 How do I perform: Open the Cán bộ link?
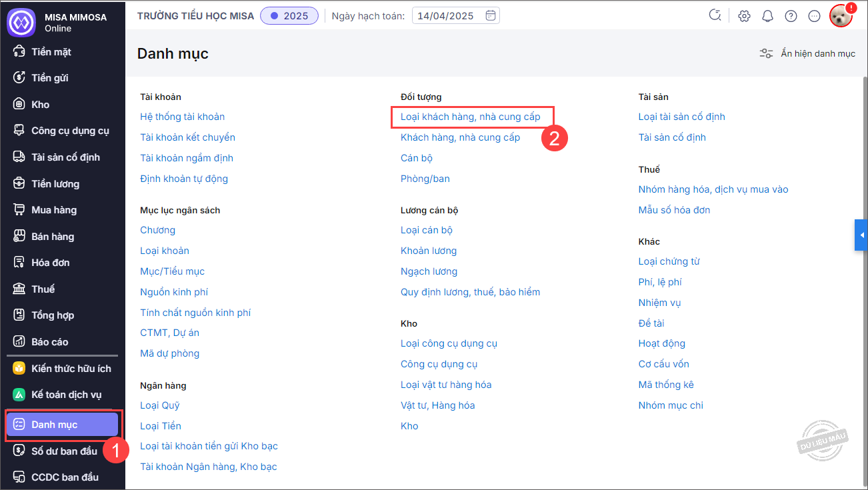(417, 158)
